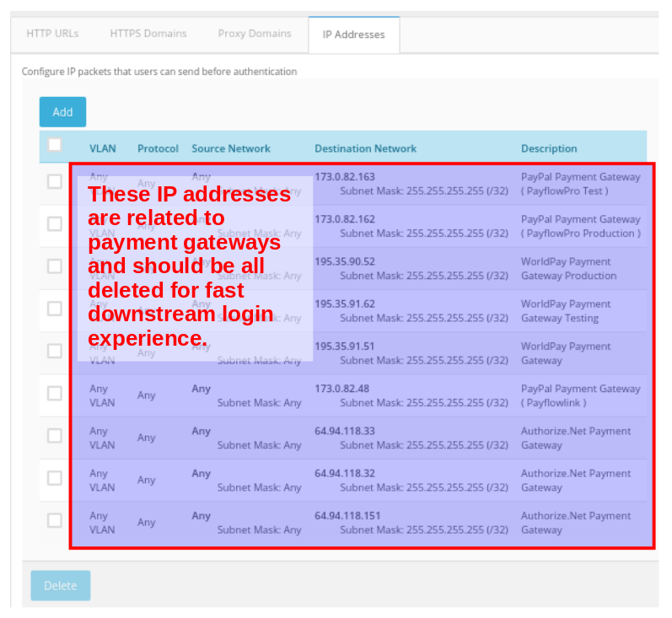Click the Protocol column header

158,148
